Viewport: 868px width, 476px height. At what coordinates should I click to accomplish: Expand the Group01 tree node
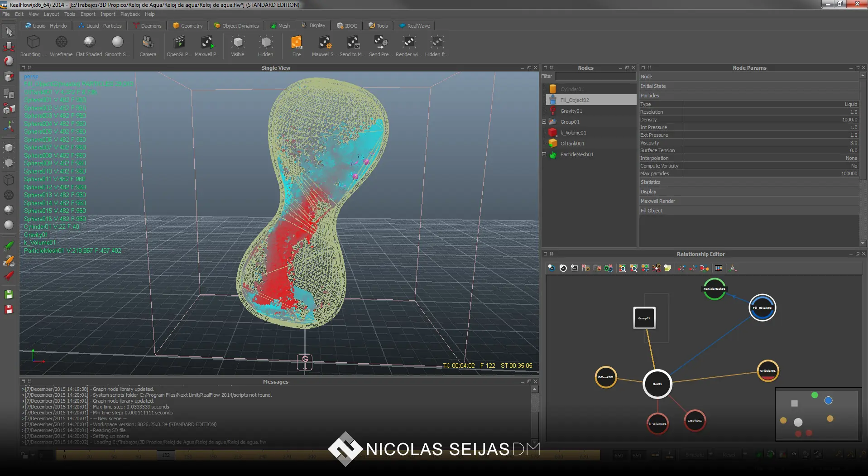point(544,122)
